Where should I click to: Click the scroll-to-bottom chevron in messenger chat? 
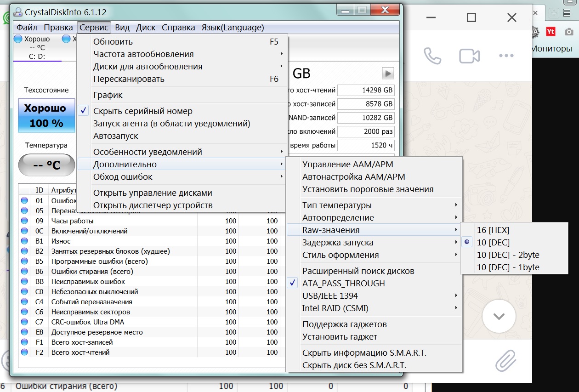pos(499,316)
